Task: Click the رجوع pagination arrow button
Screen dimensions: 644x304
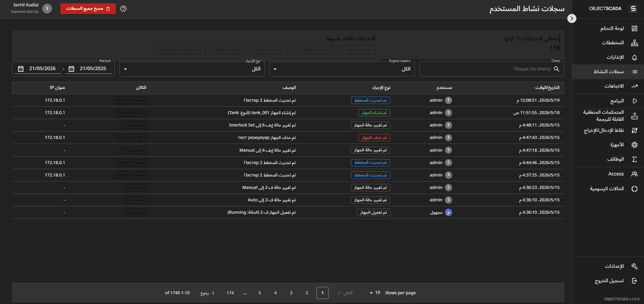Action: (x=207, y=293)
